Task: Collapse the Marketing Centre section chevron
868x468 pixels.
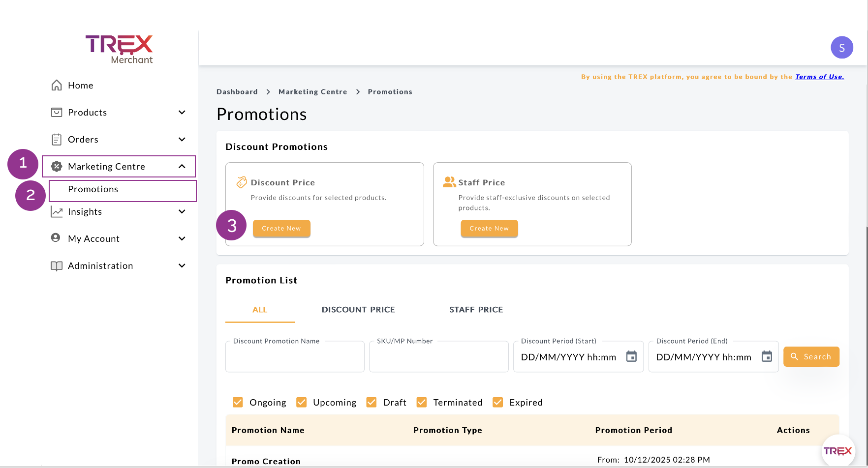Action: pos(182,167)
